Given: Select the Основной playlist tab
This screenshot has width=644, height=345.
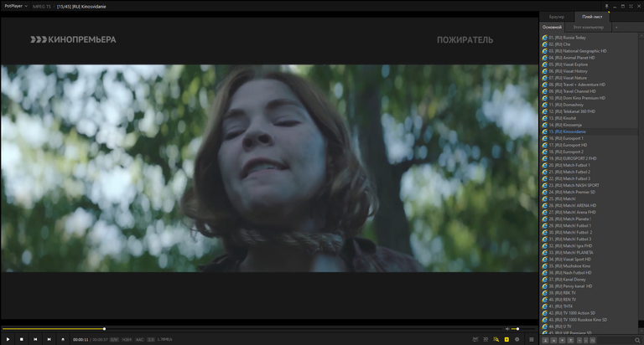Looking at the screenshot, I should (x=552, y=27).
